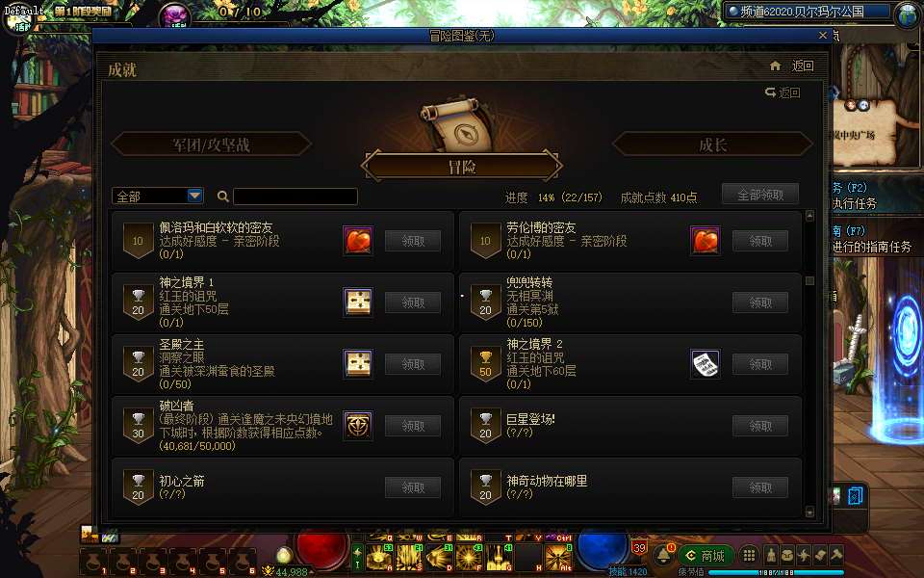Click the 全部领取 button
Image resolution: width=924 pixels, height=578 pixels.
point(760,195)
